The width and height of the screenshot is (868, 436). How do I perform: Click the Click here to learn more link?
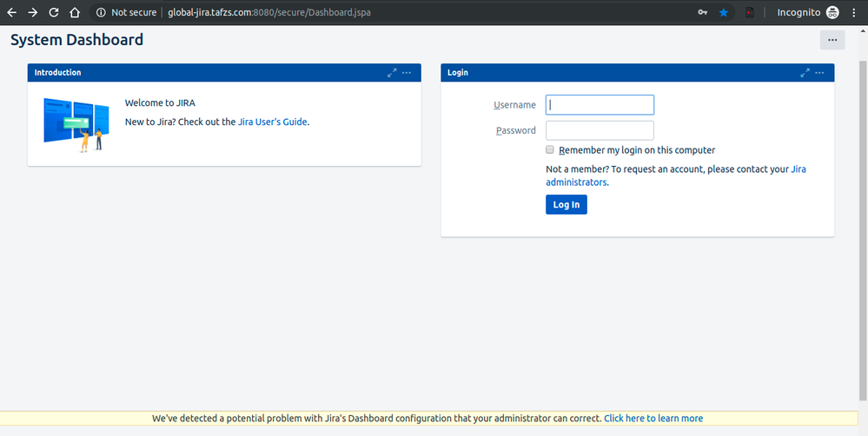tap(653, 419)
